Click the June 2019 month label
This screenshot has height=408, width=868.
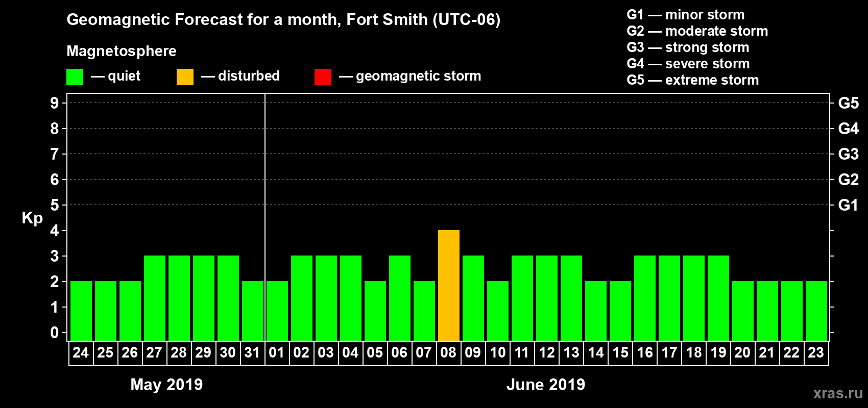click(546, 385)
